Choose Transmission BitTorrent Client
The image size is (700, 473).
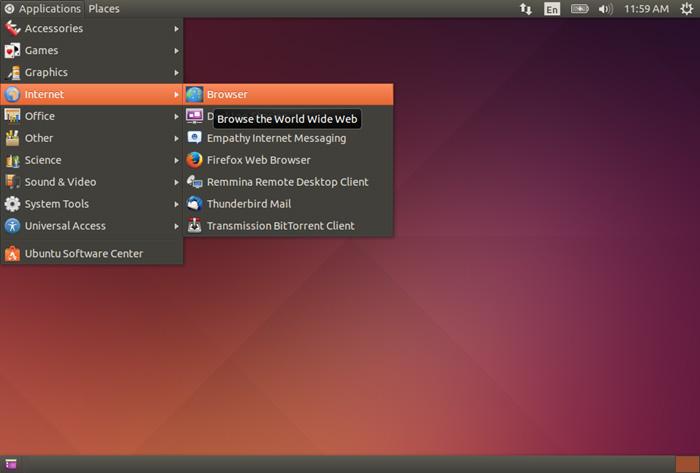[x=288, y=226]
